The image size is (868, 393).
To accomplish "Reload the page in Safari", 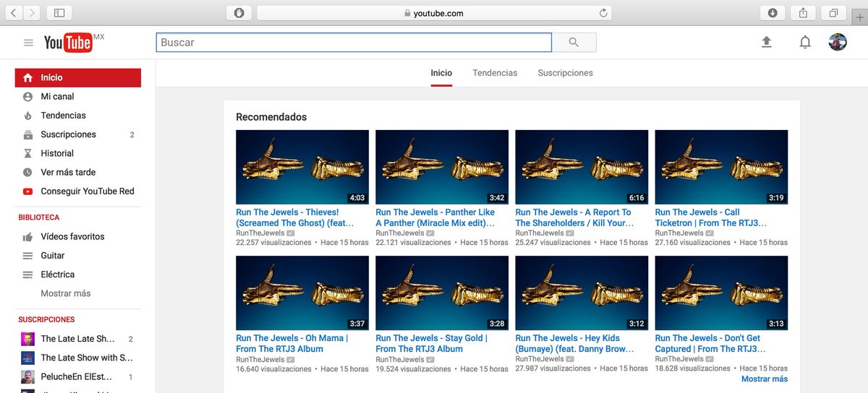I will coord(603,12).
